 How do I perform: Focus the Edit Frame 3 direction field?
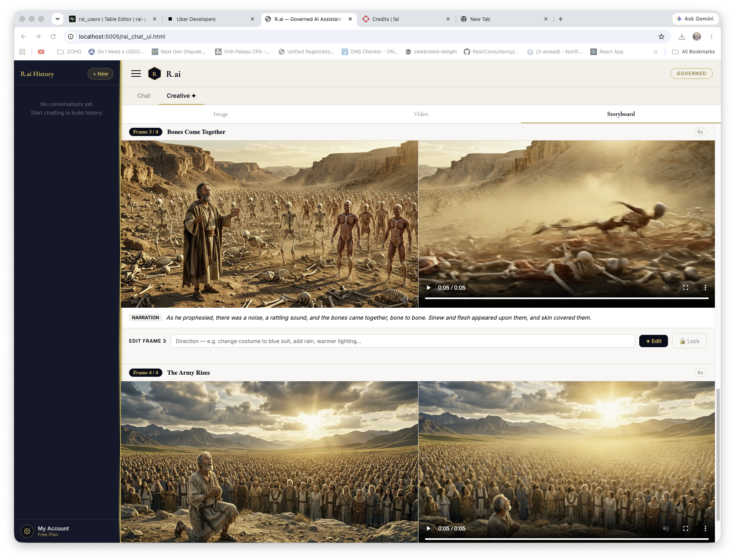pos(403,341)
